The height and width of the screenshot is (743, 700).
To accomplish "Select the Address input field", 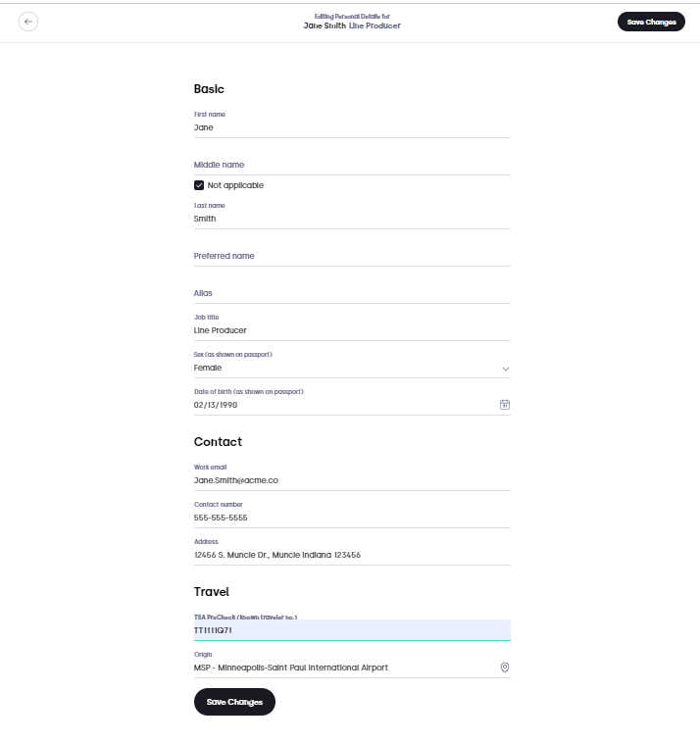I will point(352,551).
